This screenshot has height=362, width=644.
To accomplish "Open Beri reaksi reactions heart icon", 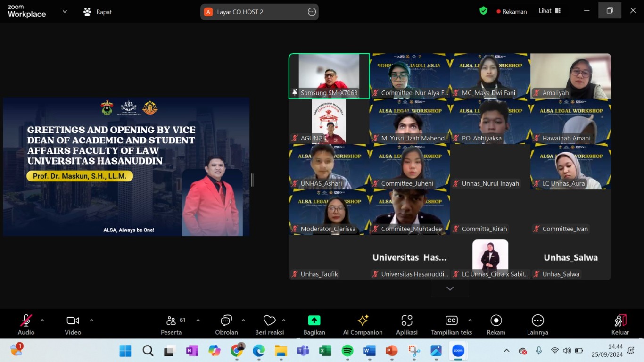I will click(269, 321).
